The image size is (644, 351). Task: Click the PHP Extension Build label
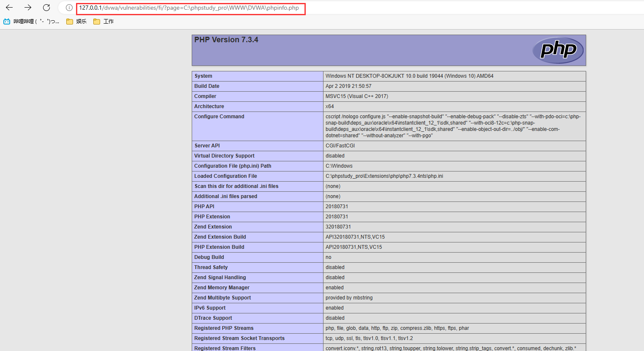[219, 247]
